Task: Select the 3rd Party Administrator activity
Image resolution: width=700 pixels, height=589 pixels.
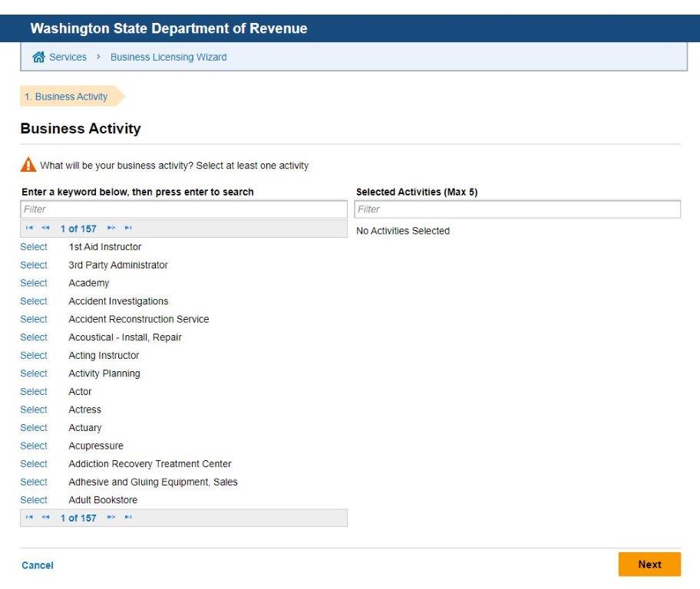Action: tap(34, 265)
